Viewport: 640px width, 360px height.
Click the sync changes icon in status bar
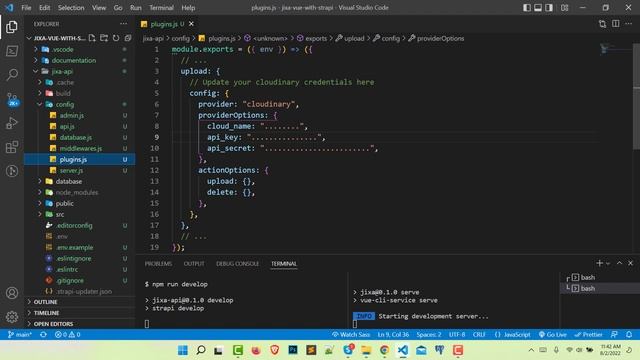pos(43,334)
